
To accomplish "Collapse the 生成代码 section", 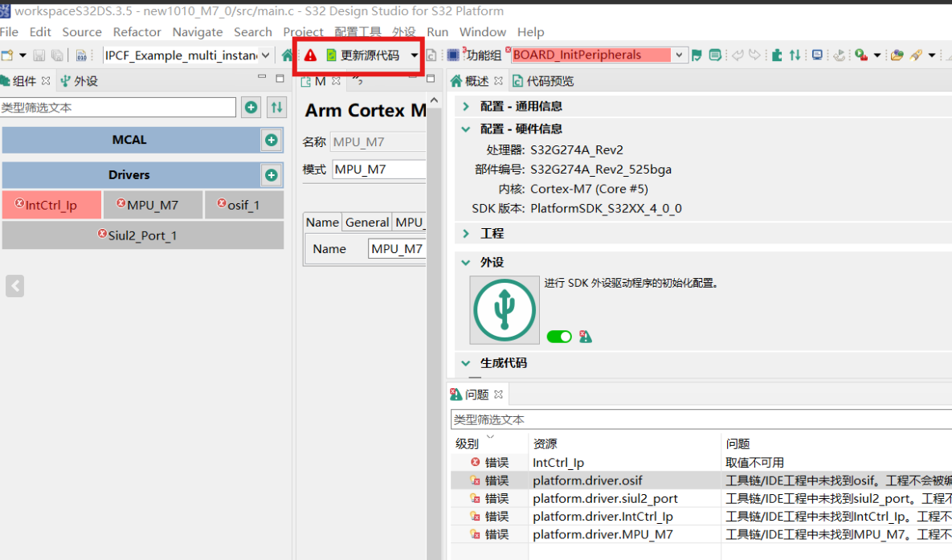I will pos(466,363).
